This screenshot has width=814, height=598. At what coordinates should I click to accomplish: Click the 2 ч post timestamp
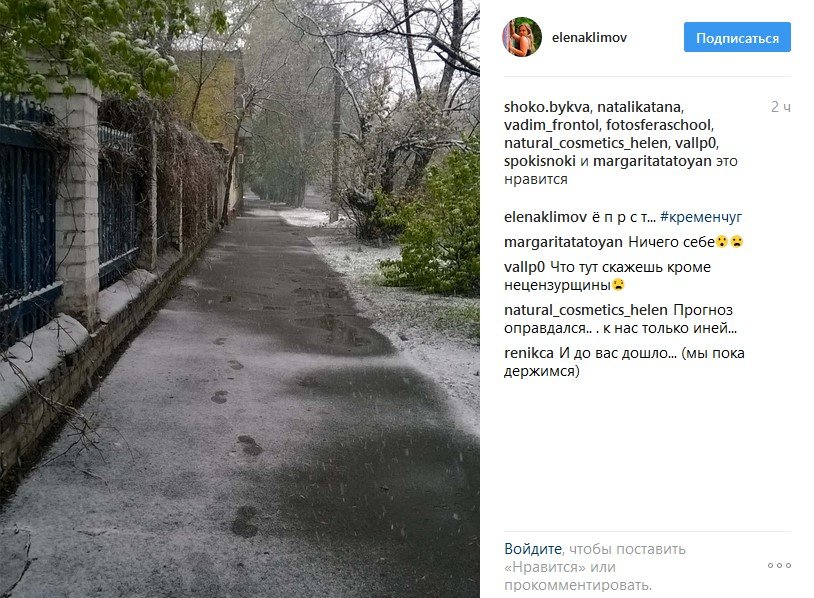pos(781,107)
